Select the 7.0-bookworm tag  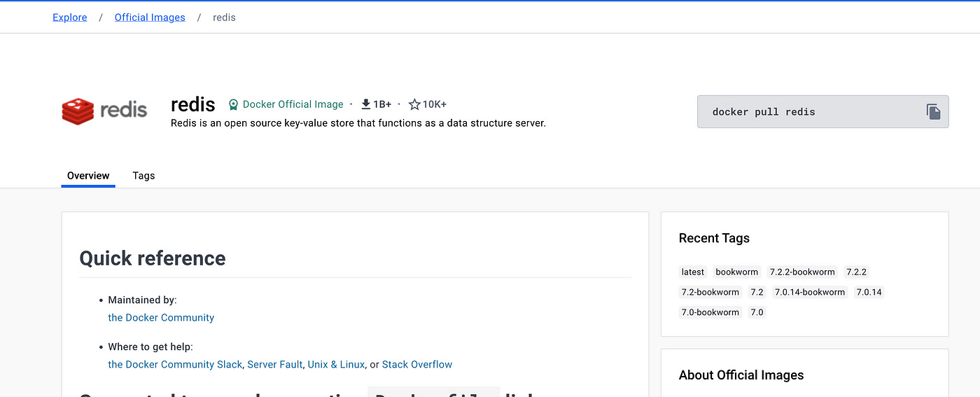click(x=710, y=312)
